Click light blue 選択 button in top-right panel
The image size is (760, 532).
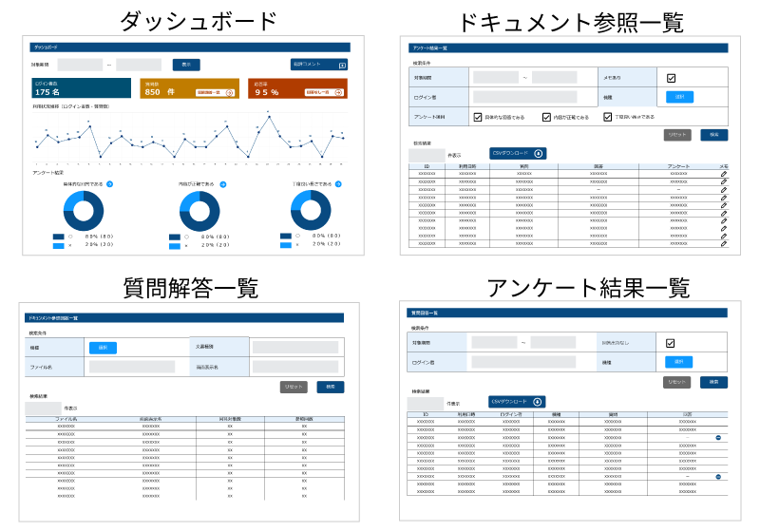tap(679, 97)
